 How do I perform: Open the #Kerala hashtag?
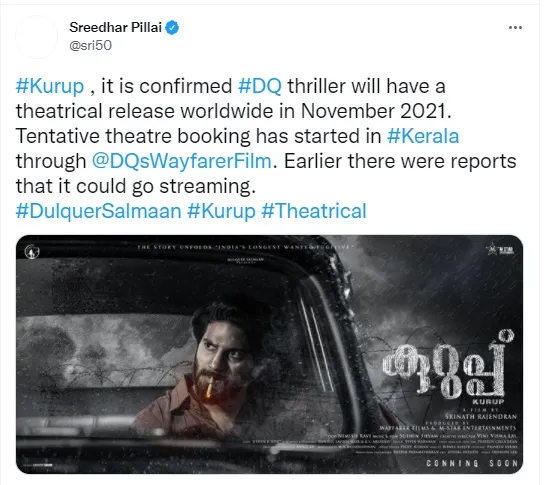click(423, 136)
